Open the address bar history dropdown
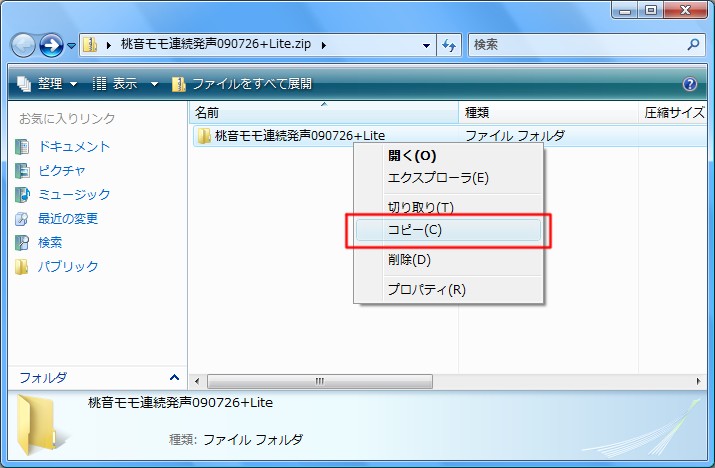This screenshot has width=715, height=468. [427, 45]
